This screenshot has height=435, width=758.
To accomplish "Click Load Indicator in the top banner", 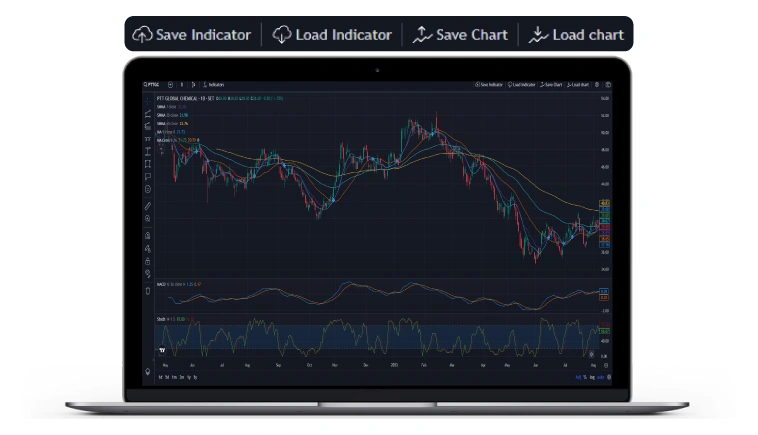I will 331,34.
